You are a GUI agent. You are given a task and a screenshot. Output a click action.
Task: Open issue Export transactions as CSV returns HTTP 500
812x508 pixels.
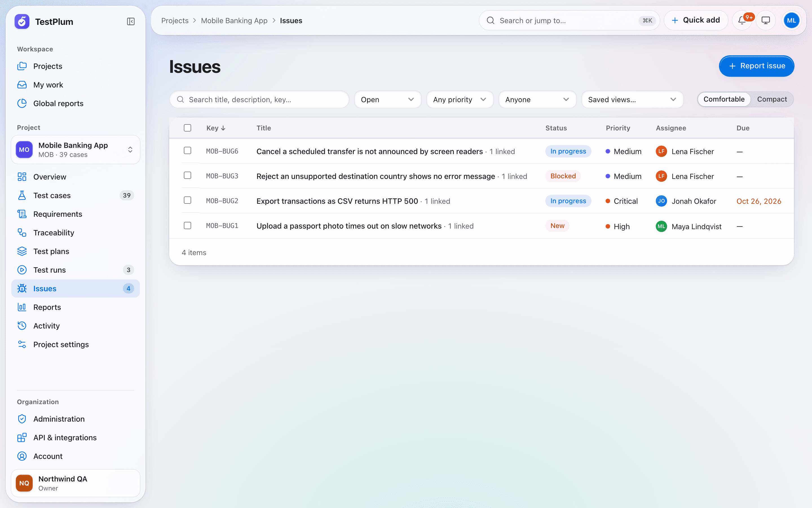click(x=337, y=201)
